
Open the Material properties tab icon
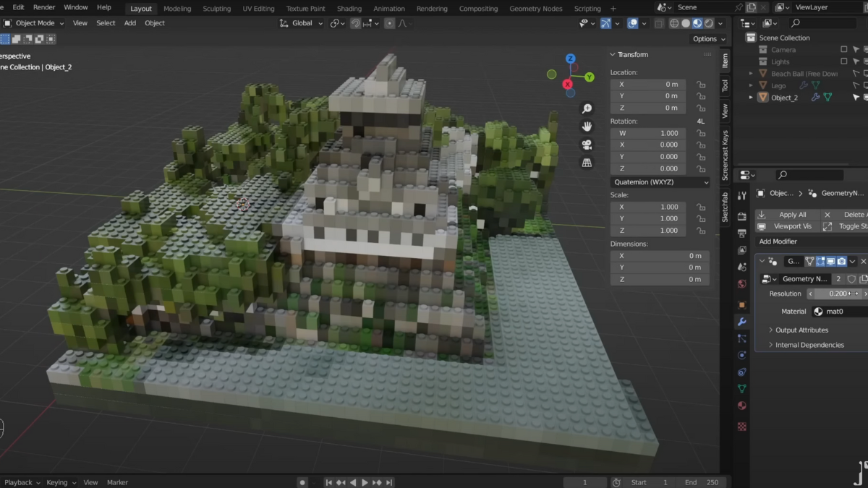(x=741, y=406)
